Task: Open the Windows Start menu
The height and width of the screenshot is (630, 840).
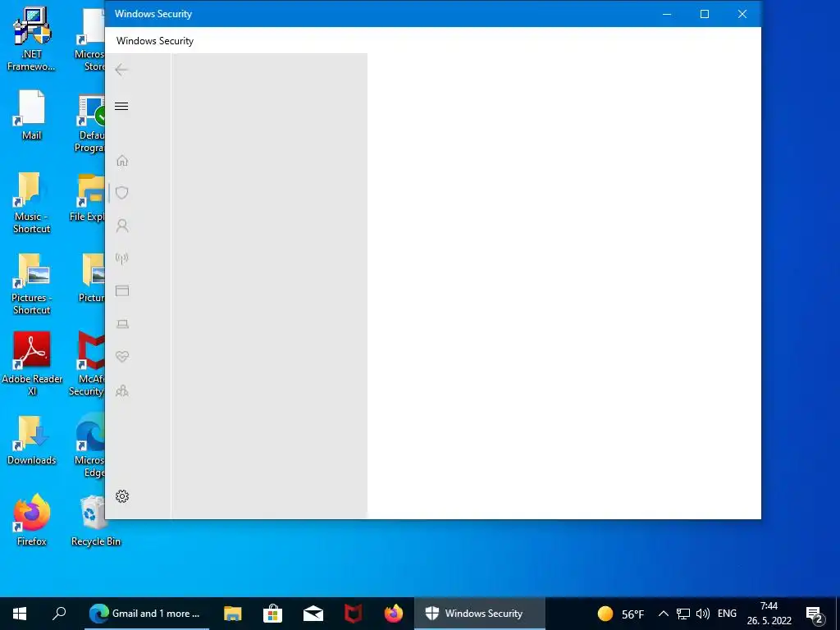Action: click(20, 614)
